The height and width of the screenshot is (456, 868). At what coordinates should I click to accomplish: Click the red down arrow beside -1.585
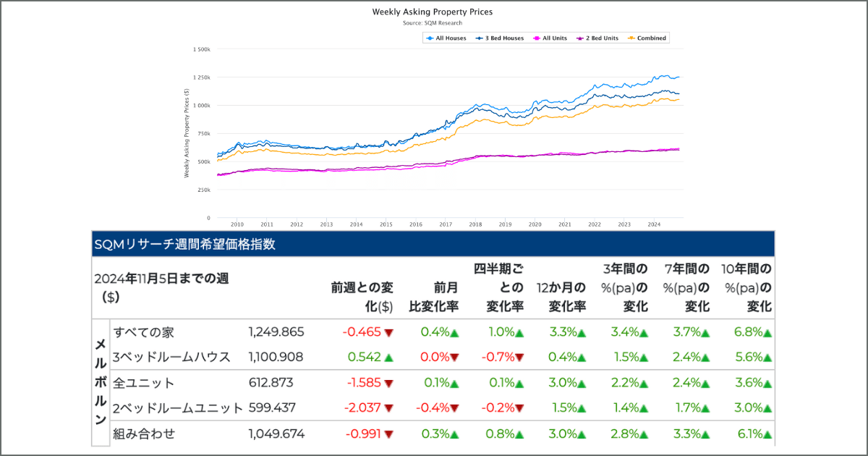pyautogui.click(x=389, y=384)
